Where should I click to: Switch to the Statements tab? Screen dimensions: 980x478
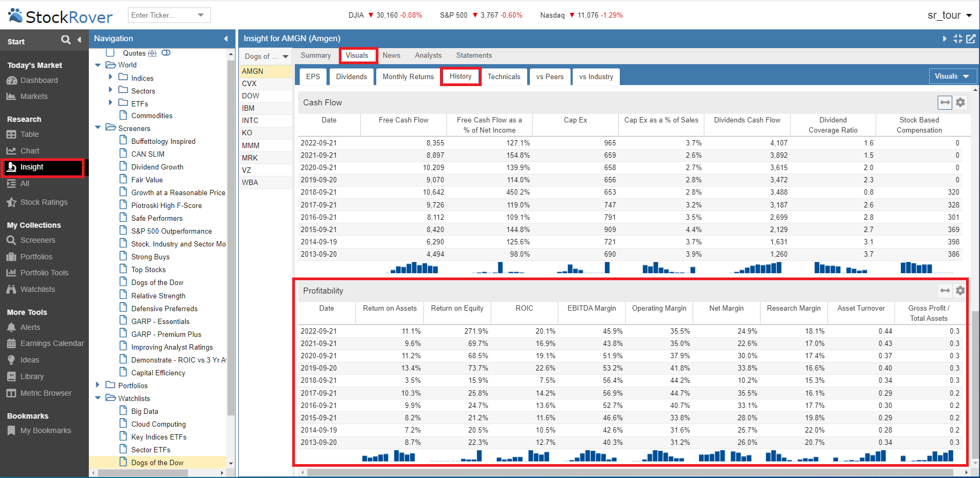coord(474,55)
